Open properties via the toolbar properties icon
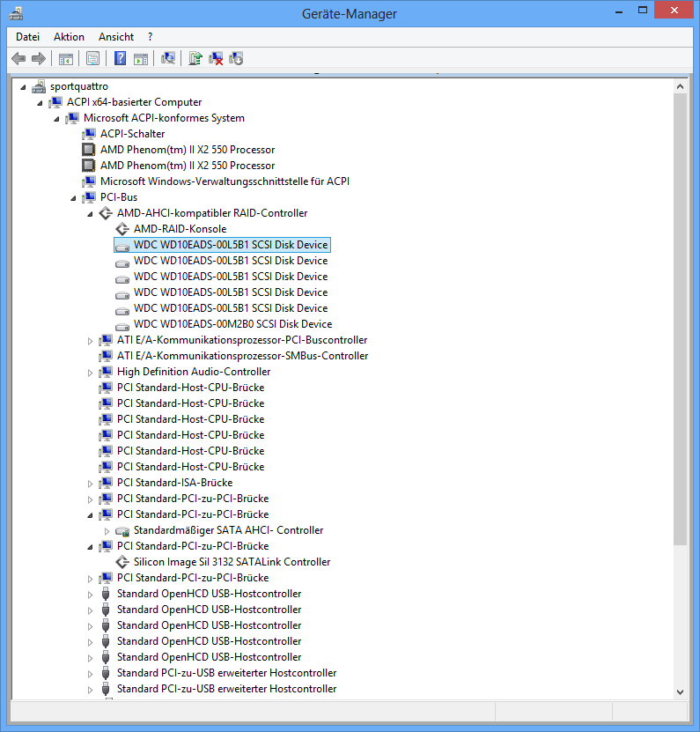The width and height of the screenshot is (700, 732). pos(92,58)
